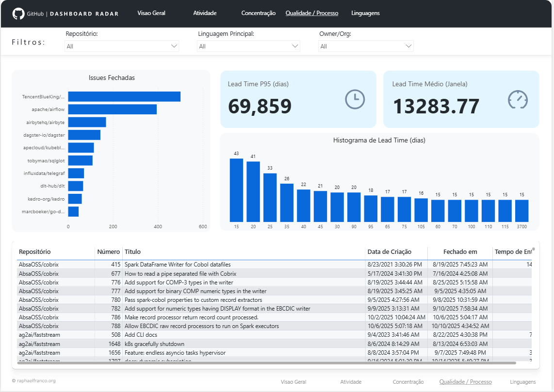
Task: Open the Linguagem Principal dropdown
Action: coord(295,46)
